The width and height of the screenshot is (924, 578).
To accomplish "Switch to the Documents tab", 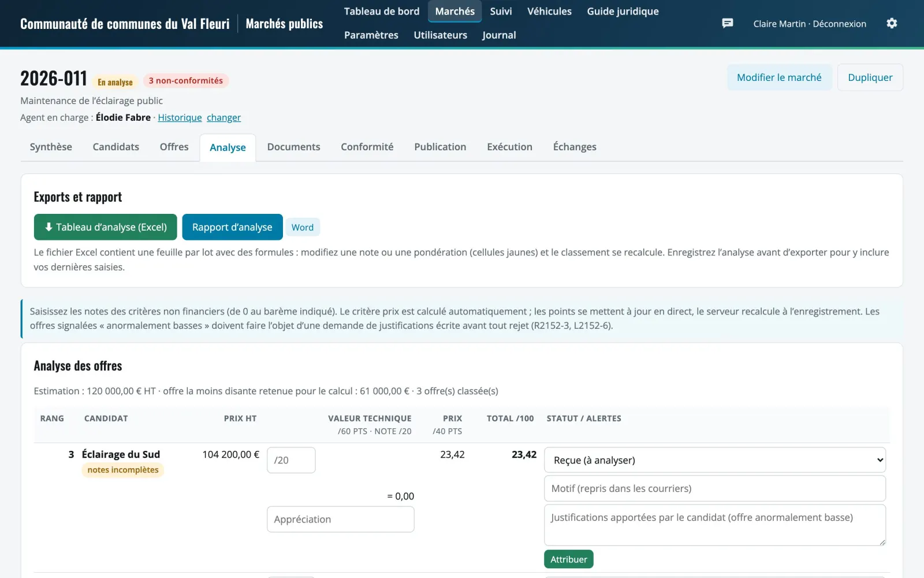I will pos(293,147).
